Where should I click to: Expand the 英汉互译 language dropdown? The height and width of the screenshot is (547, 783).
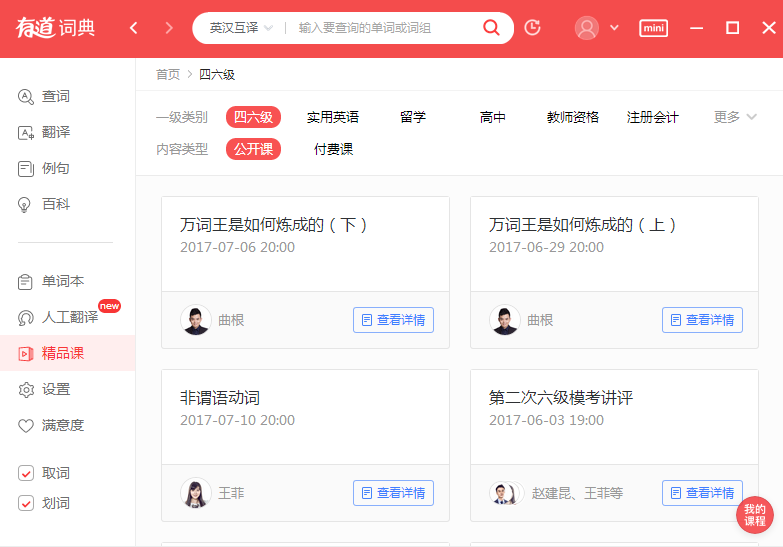241,28
